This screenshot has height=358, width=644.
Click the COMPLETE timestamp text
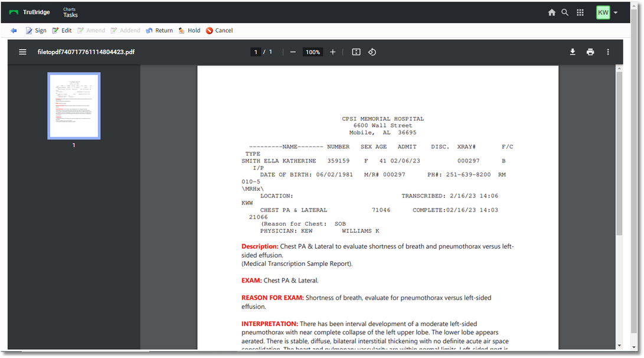(x=455, y=210)
